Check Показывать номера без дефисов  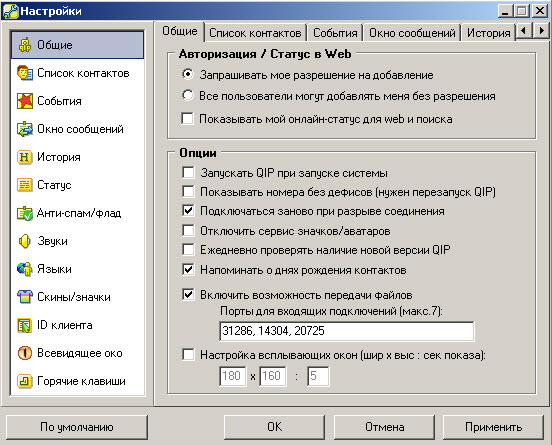[x=188, y=192]
